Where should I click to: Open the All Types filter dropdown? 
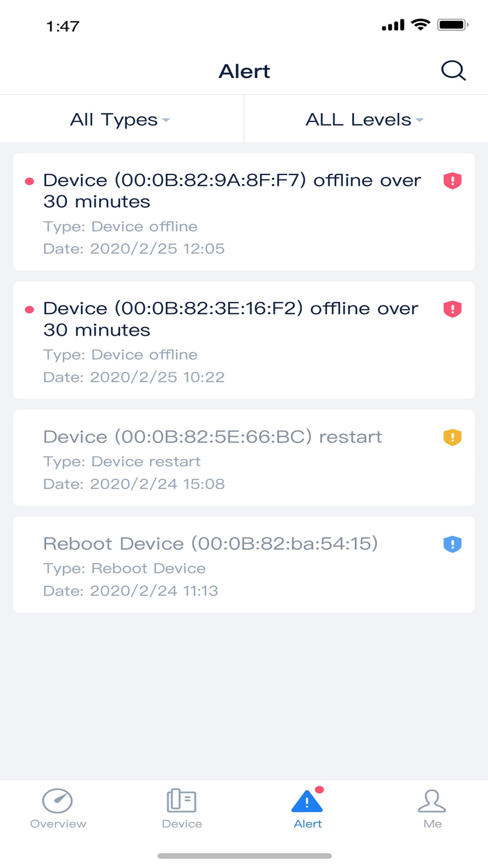pos(119,119)
